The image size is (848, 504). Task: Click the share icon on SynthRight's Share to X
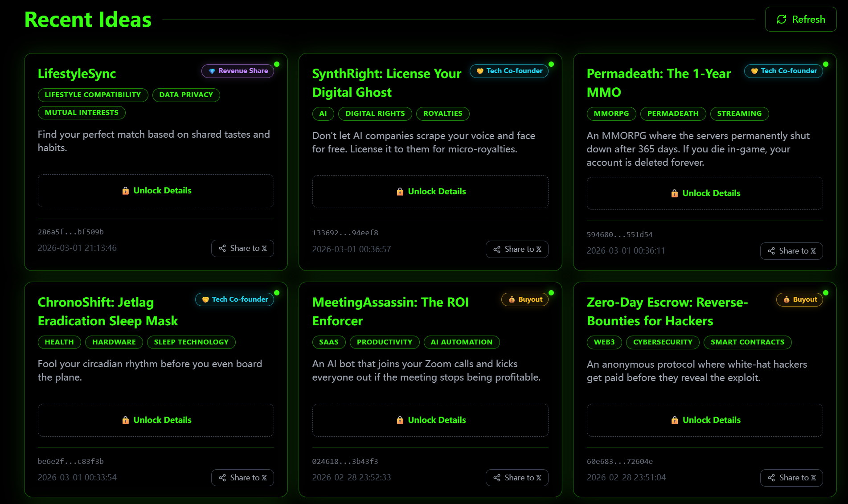(497, 249)
